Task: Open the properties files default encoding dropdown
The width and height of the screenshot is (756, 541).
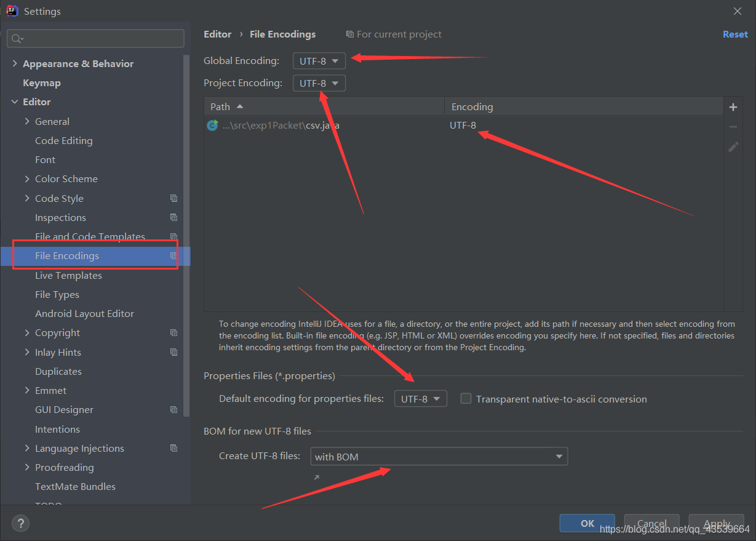Action: [421, 399]
